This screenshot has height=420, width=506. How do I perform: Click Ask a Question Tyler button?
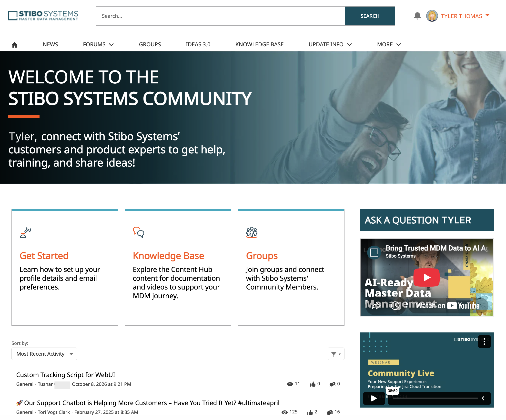427,220
